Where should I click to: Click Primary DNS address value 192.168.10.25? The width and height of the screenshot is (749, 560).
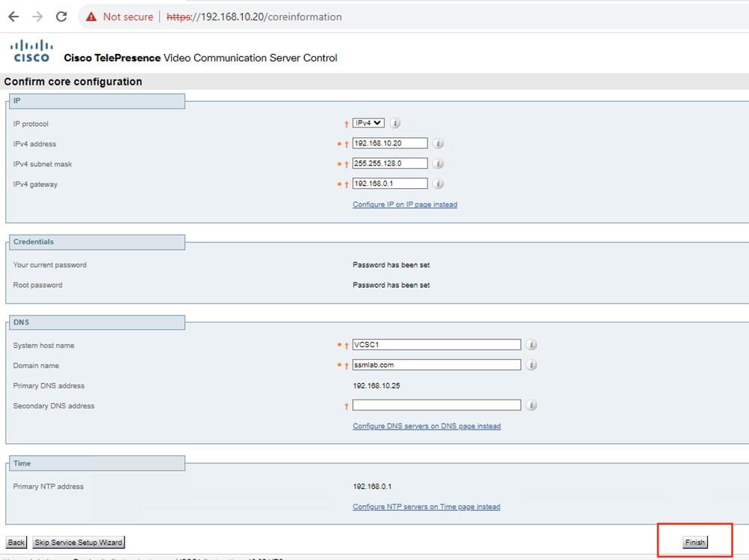376,385
